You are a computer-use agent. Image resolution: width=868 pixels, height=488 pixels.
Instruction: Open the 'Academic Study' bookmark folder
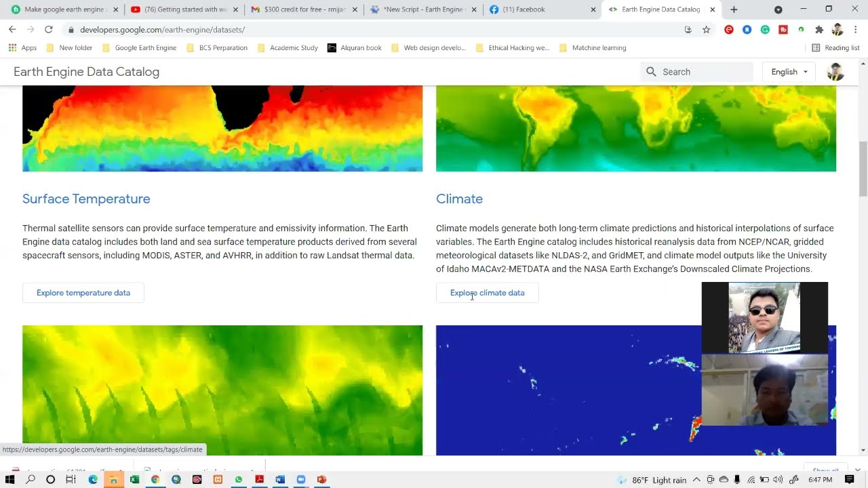click(287, 48)
